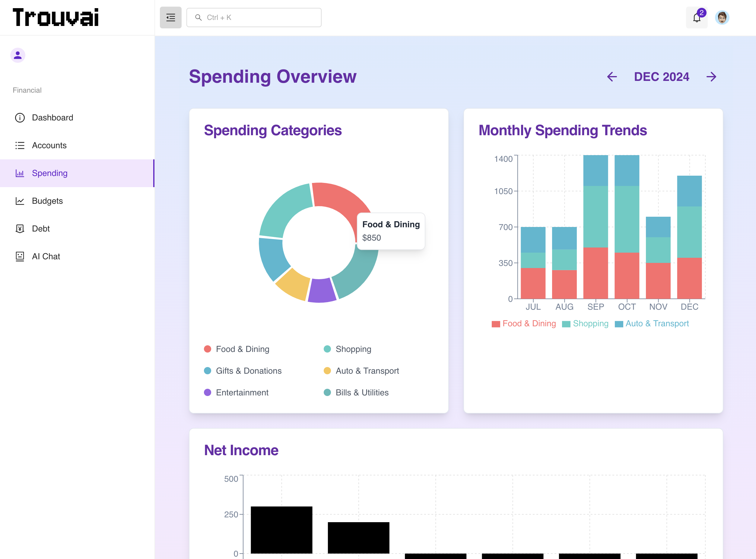
Task: Click the DEC bar in Monthly Spending Trends
Action: tap(689, 237)
